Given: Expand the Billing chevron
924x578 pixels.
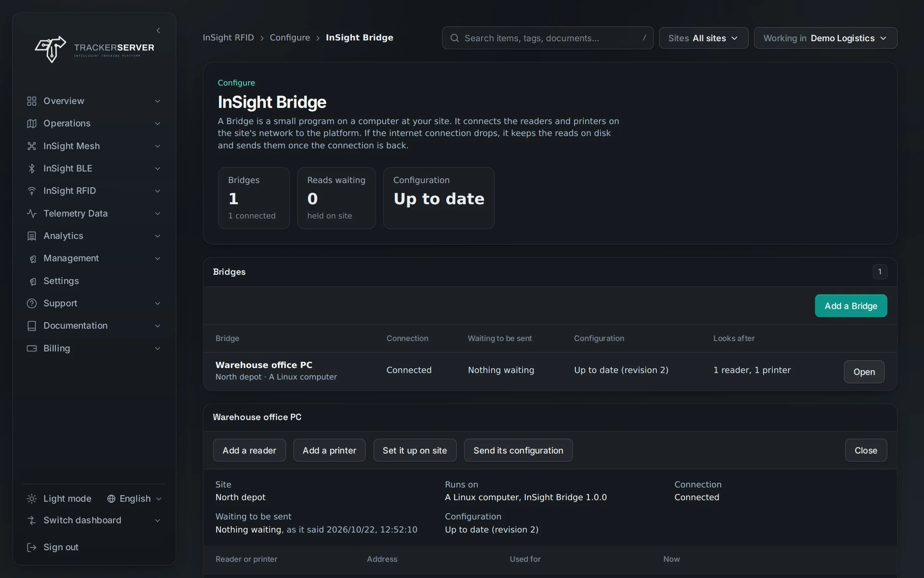Looking at the screenshot, I should click(157, 348).
